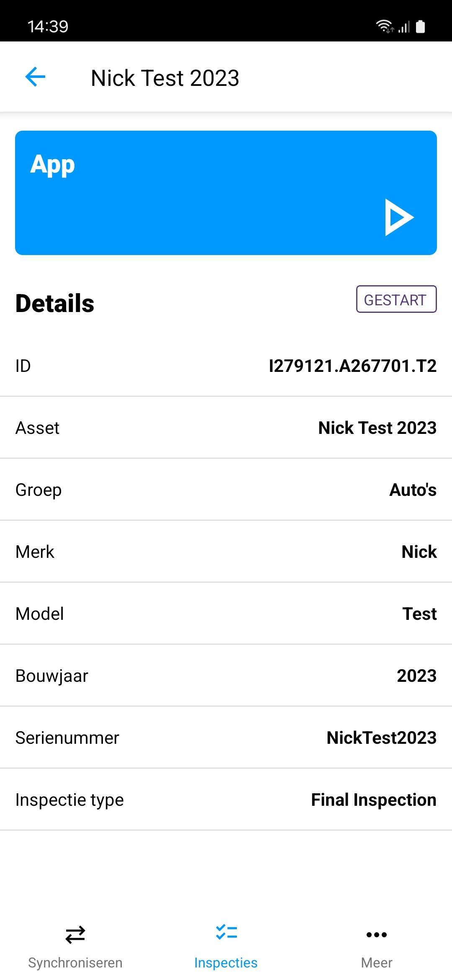Tap the Wi-Fi status icon
452x980 pixels.
(x=384, y=26)
